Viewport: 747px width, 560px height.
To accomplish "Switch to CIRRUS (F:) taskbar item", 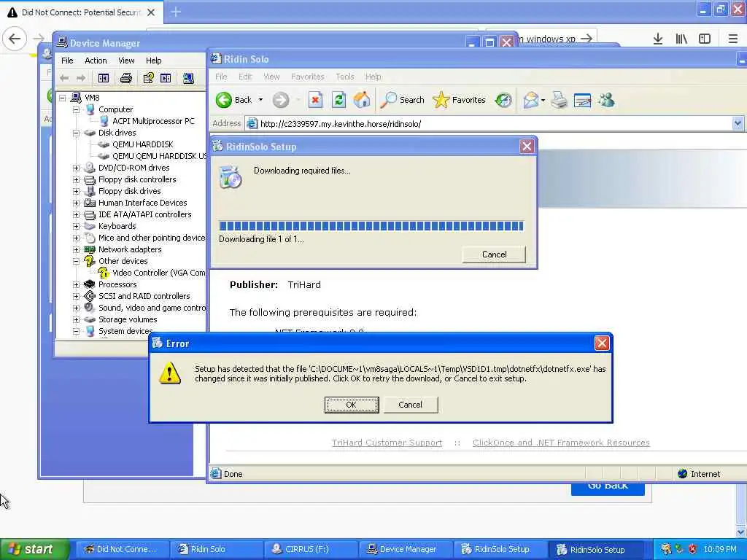I will pos(309,549).
